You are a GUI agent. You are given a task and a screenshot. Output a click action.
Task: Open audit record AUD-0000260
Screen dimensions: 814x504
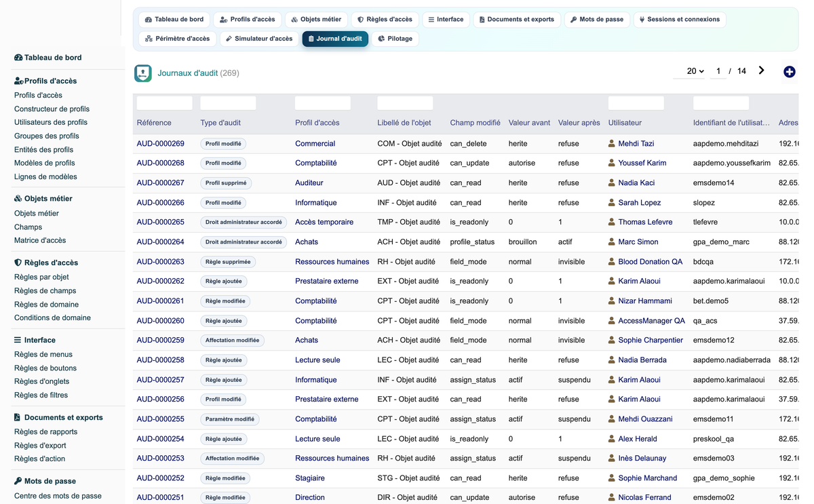(x=161, y=321)
